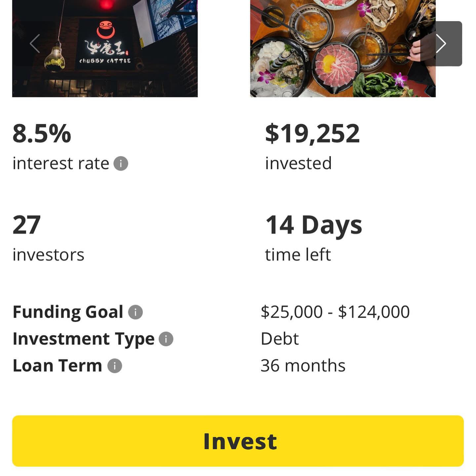Click the info icon beside interest rate
Screen dimensions: 476x476
121,164
